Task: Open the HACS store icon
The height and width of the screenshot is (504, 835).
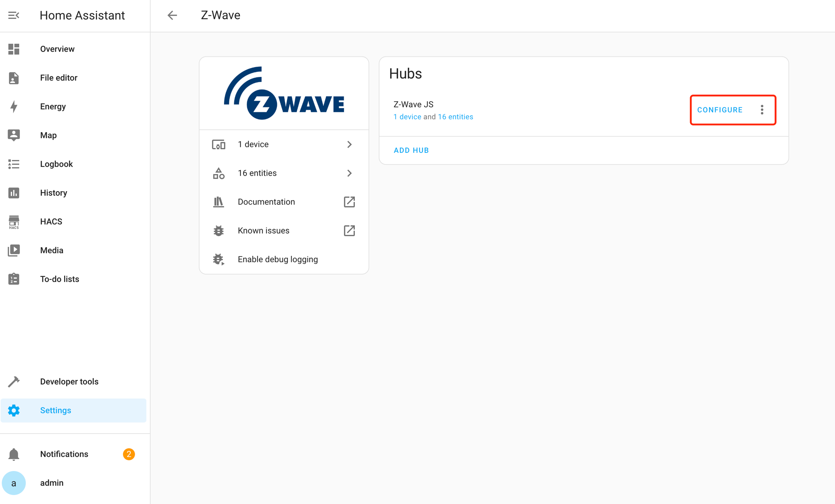Action: pos(14,222)
